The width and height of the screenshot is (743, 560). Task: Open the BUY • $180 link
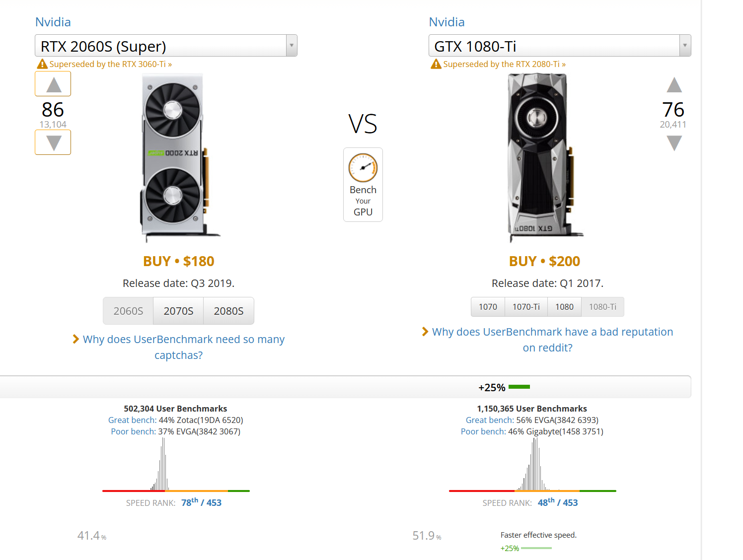179,261
